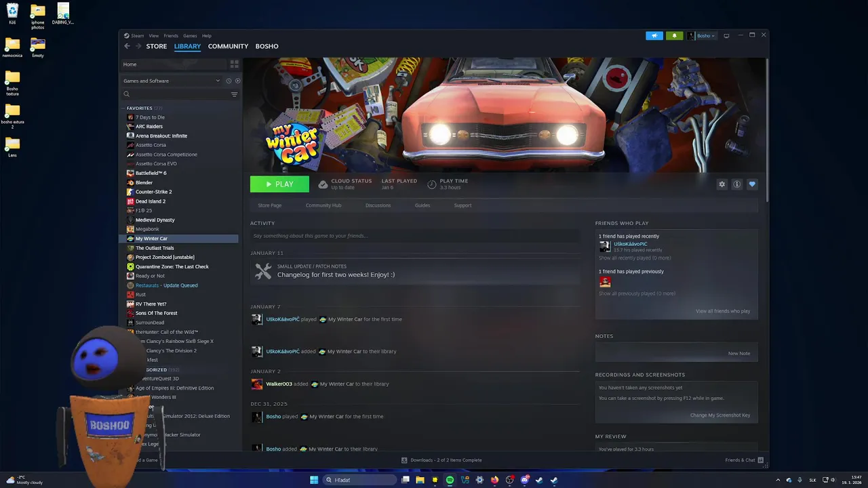Viewport: 868px width, 488px height.
Task: Open the Downloads icon in the bottom bar
Action: pyautogui.click(x=404, y=460)
